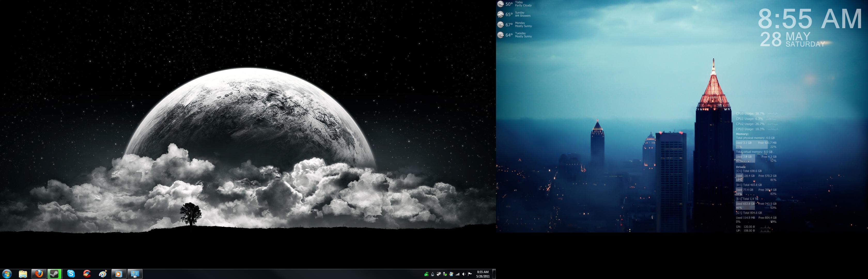Screen dimensions: 868x279
Task: Open Windows Explorer from the taskbar
Action: click(x=22, y=274)
